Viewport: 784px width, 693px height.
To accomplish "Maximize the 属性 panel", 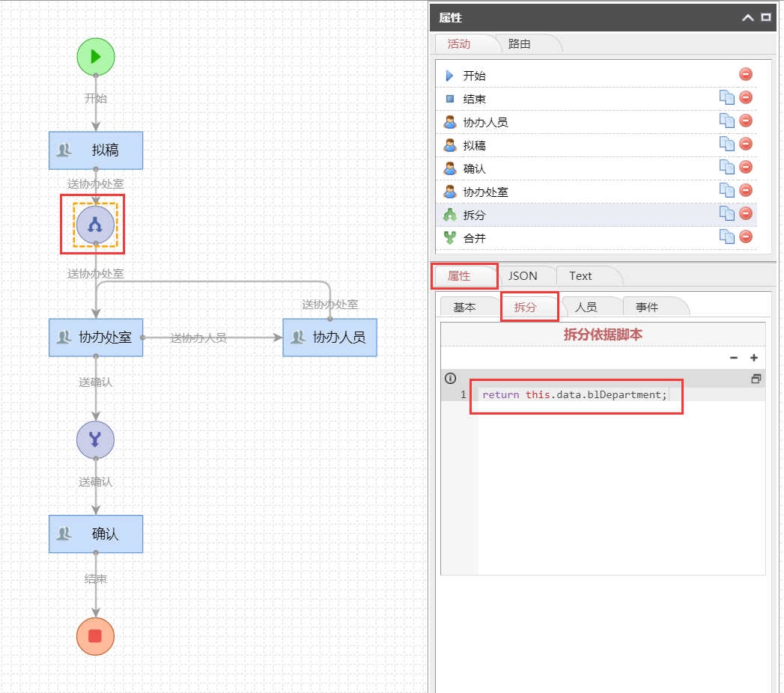I will [x=766, y=17].
